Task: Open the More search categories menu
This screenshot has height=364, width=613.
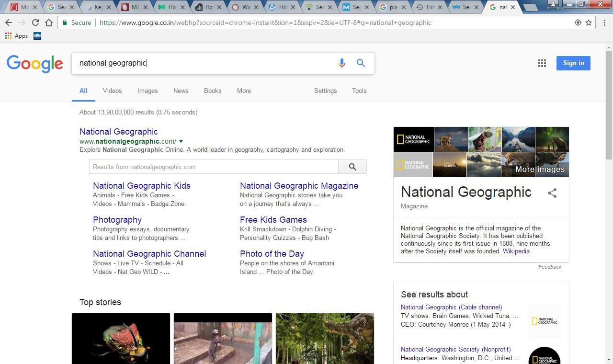Action: [x=244, y=91]
